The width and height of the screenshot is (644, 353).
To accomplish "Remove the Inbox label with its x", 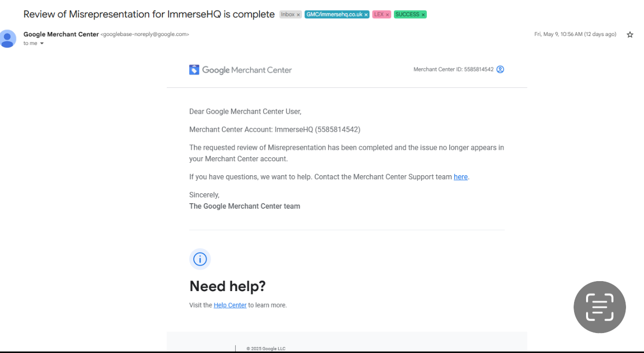I will click(x=299, y=15).
